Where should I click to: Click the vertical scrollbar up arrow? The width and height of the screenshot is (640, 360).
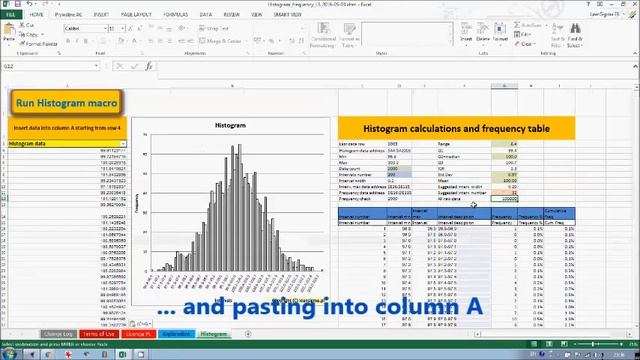click(x=636, y=87)
